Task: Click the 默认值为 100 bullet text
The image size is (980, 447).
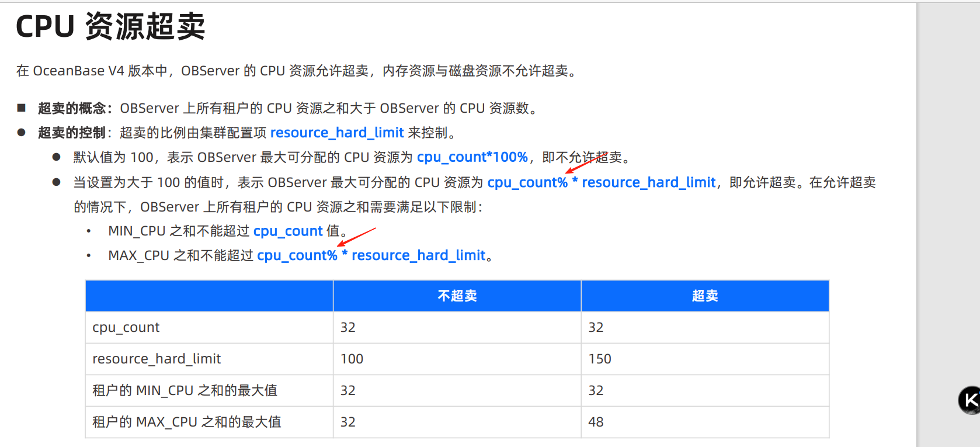Action: point(352,157)
